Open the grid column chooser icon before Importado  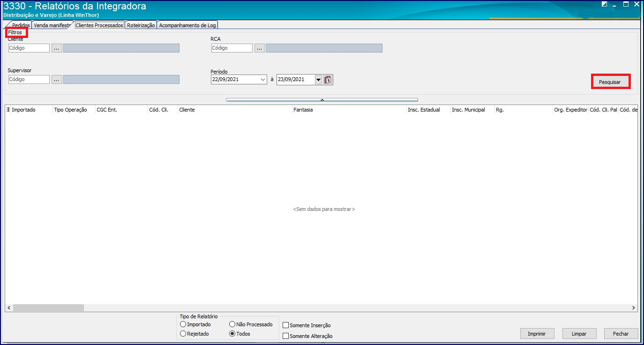pos(8,110)
